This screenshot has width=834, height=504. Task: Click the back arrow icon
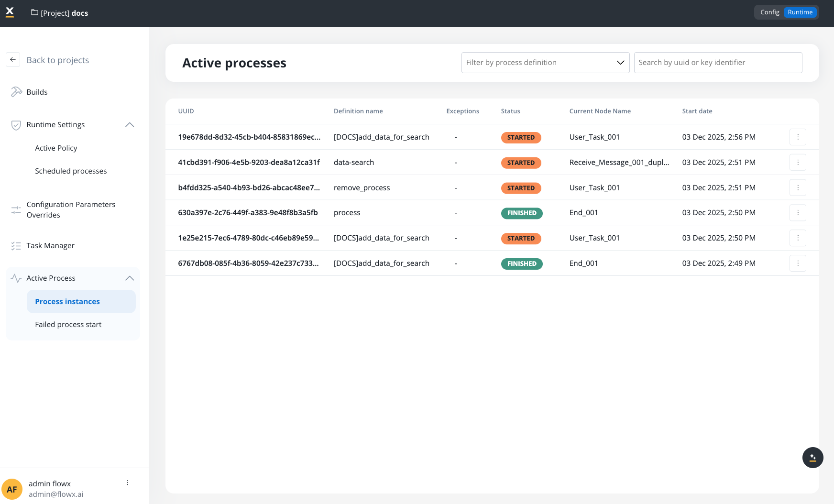pos(13,60)
